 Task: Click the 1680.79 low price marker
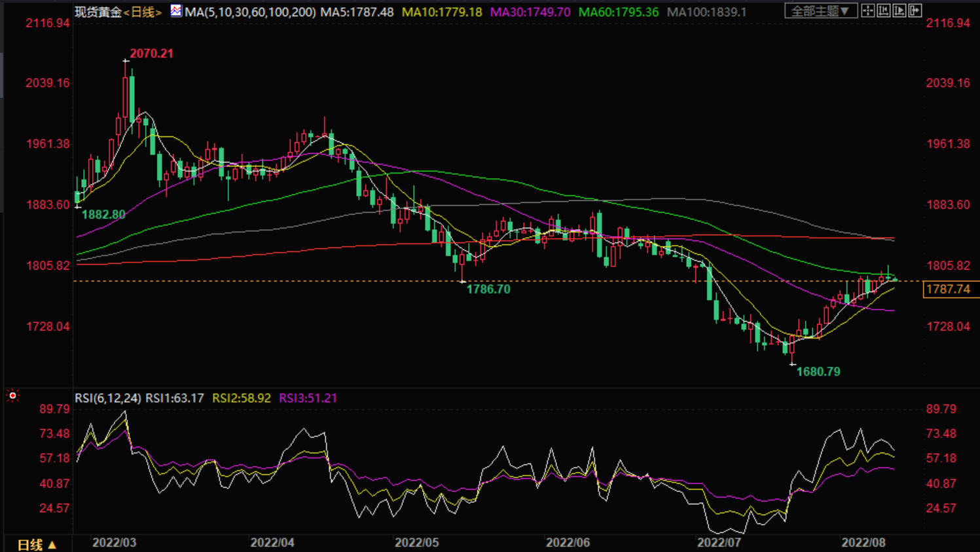point(818,371)
